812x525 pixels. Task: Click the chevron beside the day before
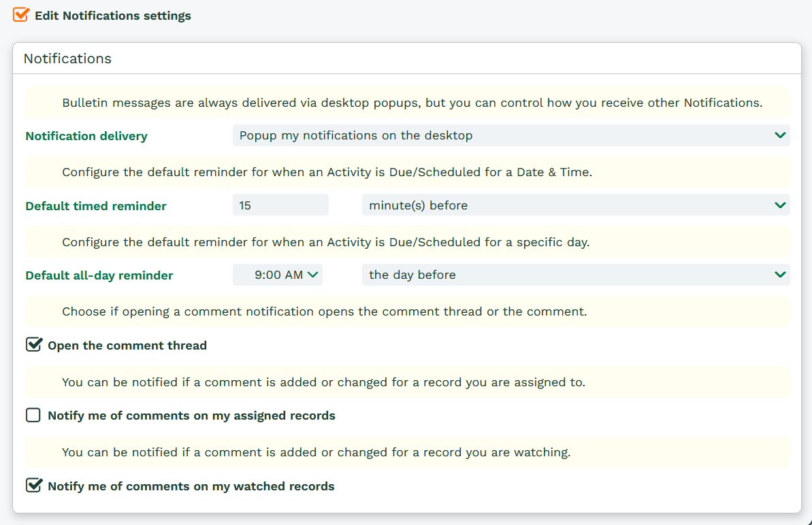tap(780, 275)
